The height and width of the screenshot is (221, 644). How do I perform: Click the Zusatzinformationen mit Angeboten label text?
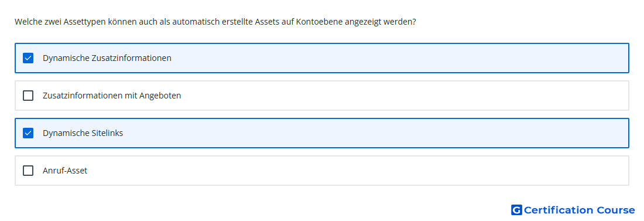pyautogui.click(x=112, y=96)
